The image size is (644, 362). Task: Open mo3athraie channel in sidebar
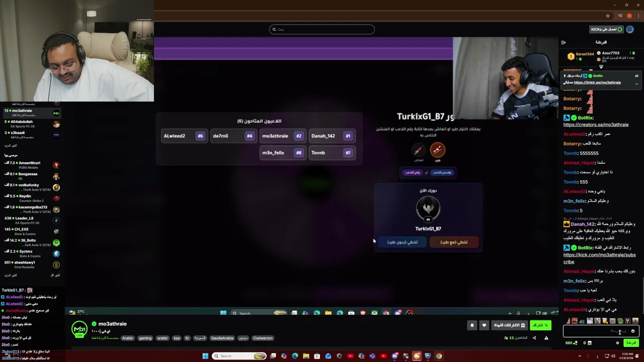[x=32, y=113]
